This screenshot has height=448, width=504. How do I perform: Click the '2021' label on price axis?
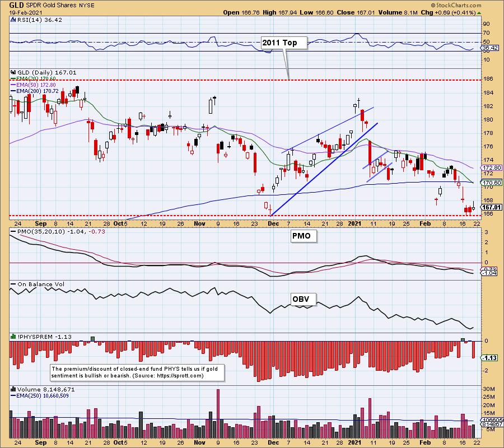tap(355, 223)
